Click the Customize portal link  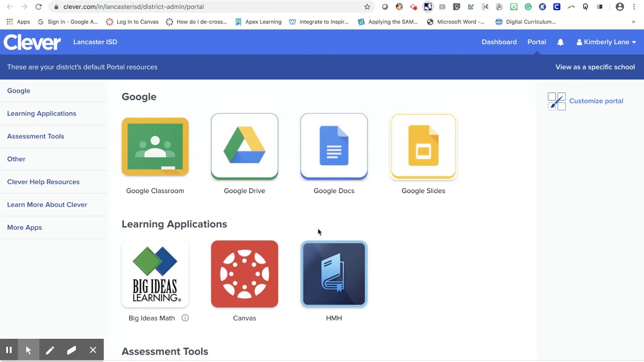[596, 101]
